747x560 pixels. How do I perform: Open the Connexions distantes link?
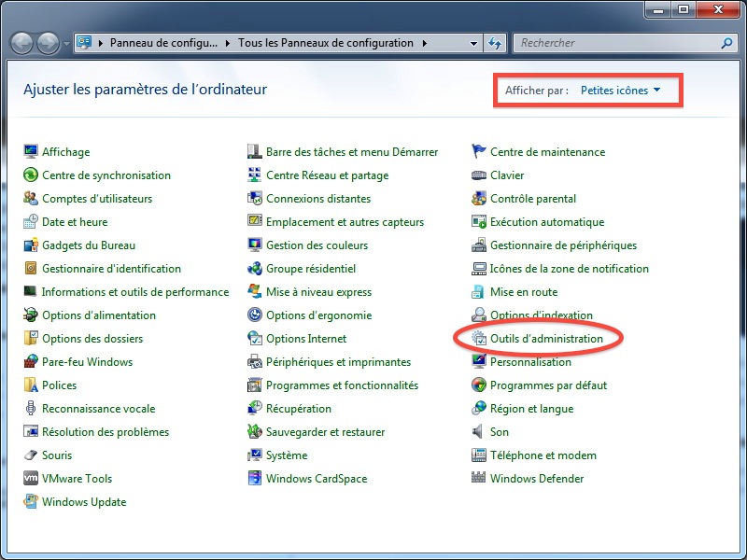click(x=318, y=198)
